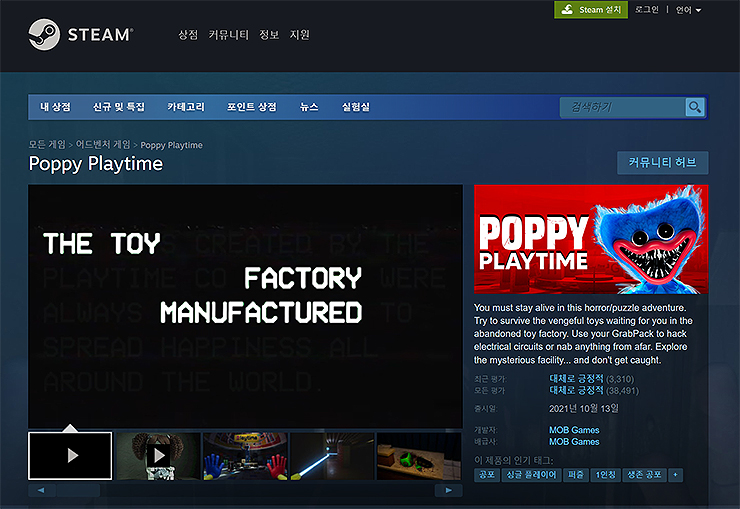Play the second trailer thumbnail with doll
The width and height of the screenshot is (740, 509).
(x=158, y=456)
